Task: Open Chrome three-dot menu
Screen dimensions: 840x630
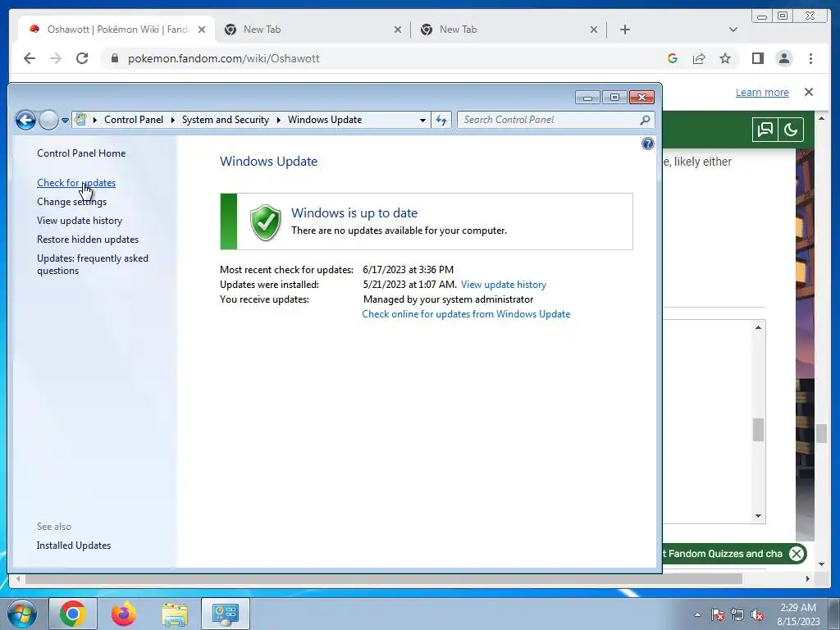Action: point(810,58)
